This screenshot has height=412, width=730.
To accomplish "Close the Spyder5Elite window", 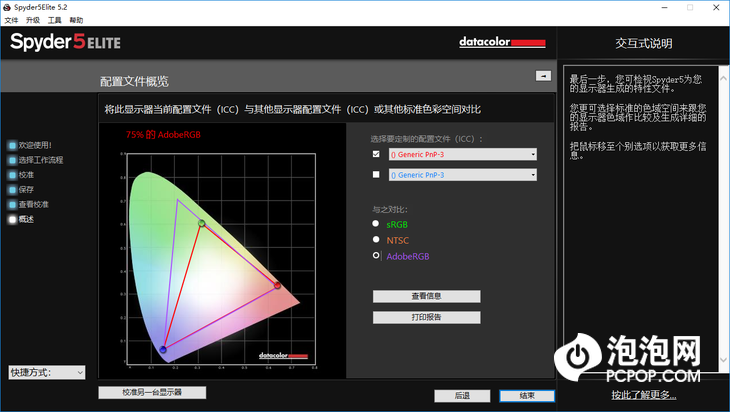I will click(716, 7).
